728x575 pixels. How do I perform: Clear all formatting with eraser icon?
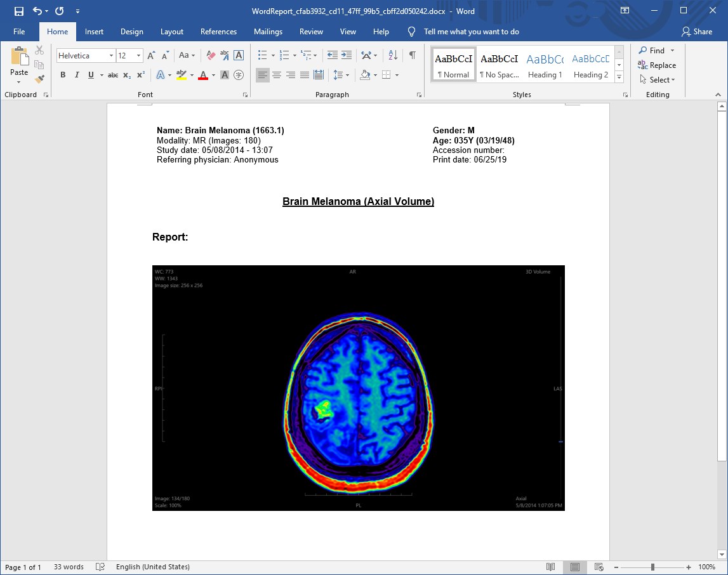(x=211, y=55)
